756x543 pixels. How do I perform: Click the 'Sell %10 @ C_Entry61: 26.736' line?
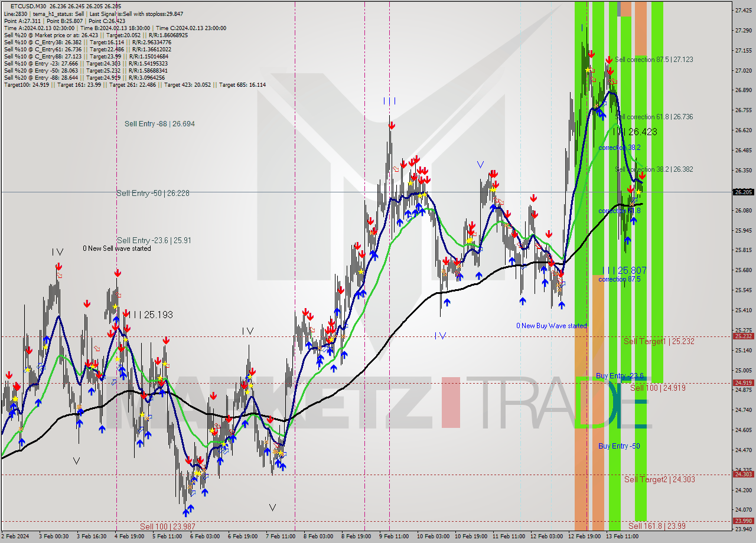tap(87, 49)
